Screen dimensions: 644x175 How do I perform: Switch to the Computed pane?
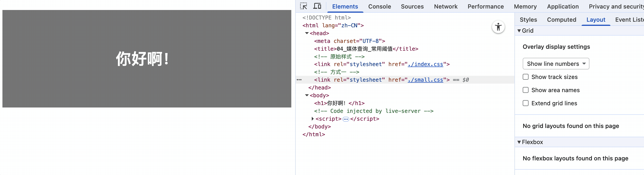tap(561, 20)
